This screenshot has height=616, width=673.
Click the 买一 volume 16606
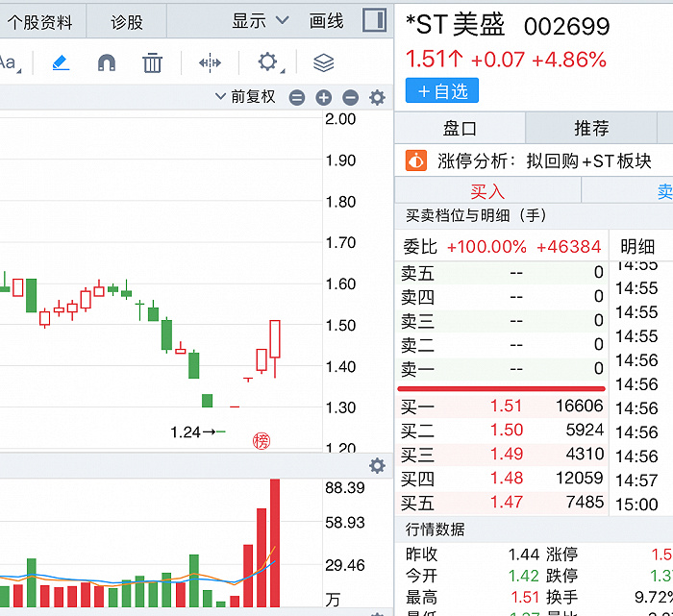(x=580, y=406)
